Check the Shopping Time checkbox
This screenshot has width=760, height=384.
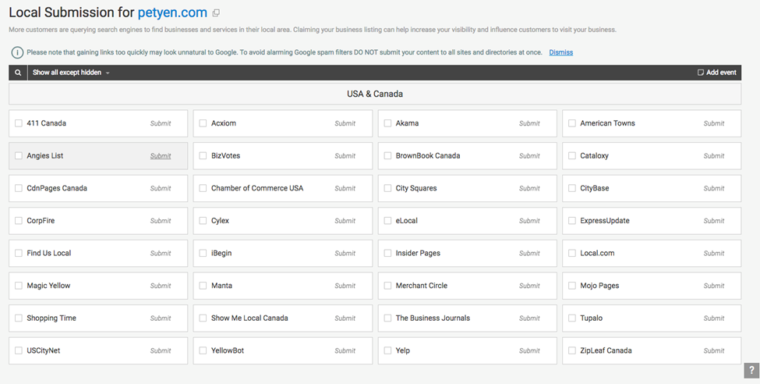pos(18,318)
